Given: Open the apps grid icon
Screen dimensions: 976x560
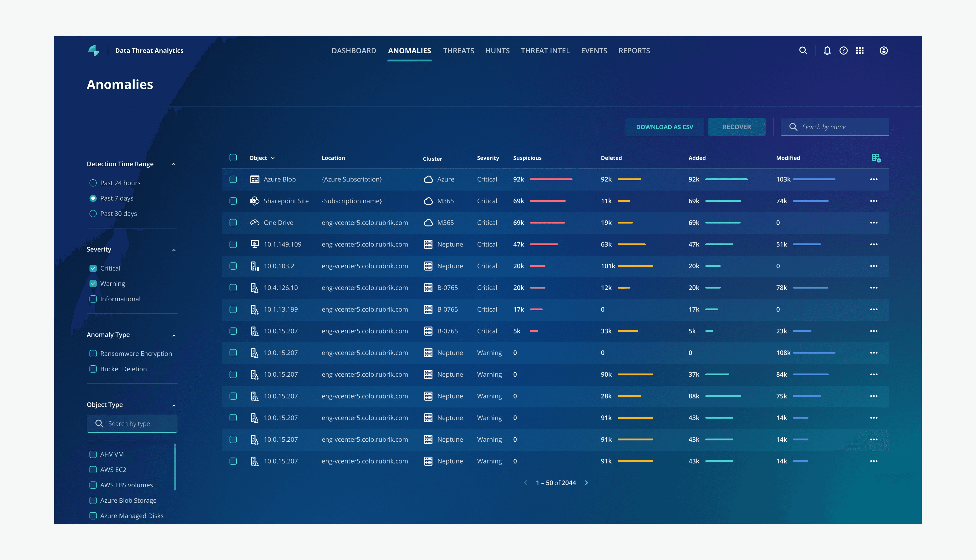Looking at the screenshot, I should pos(860,51).
